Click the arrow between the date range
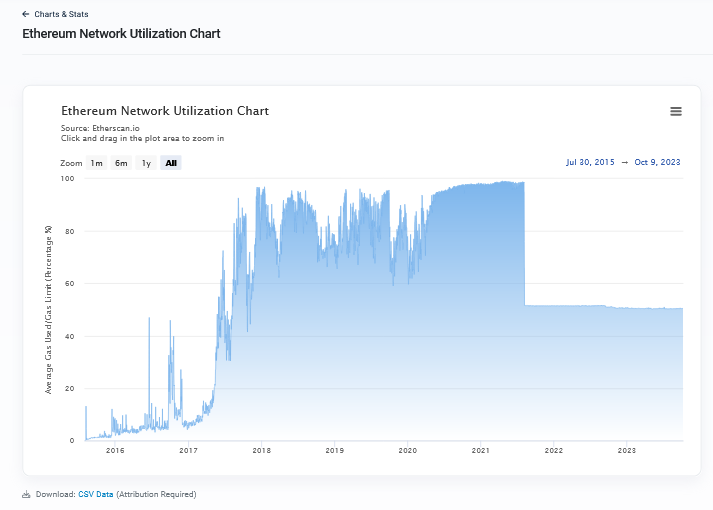Viewport: 713px width, 510px height. 625,162
